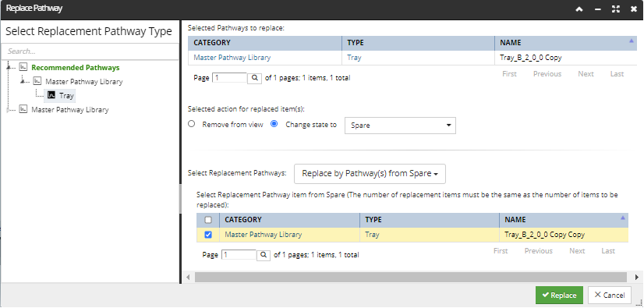644x308 pixels.
Task: Click search magnifier in bottom page box
Action: click(x=264, y=255)
